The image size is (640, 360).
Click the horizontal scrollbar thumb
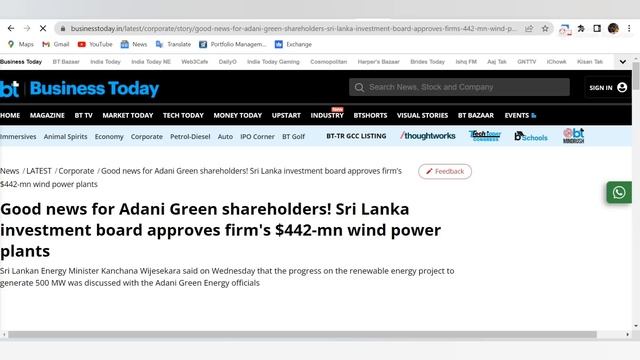(x=302, y=335)
